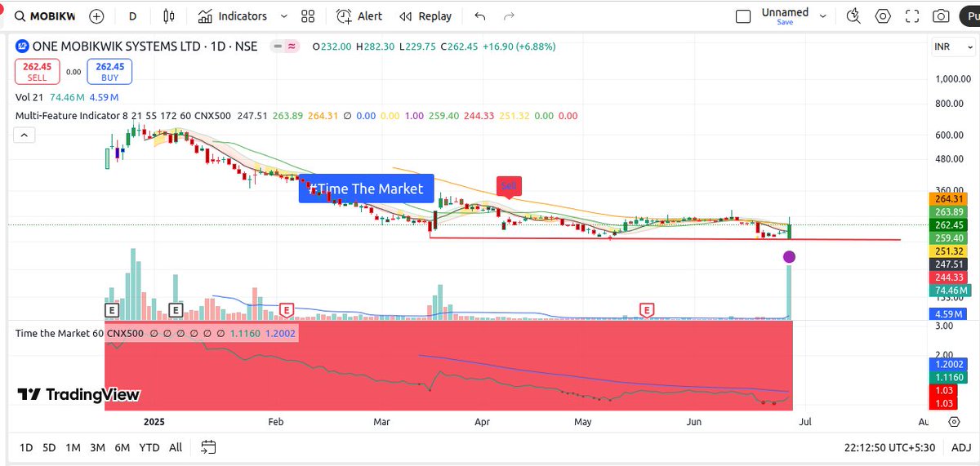Click the SELL 262.45 button
The height and width of the screenshot is (466, 980).
38,72
